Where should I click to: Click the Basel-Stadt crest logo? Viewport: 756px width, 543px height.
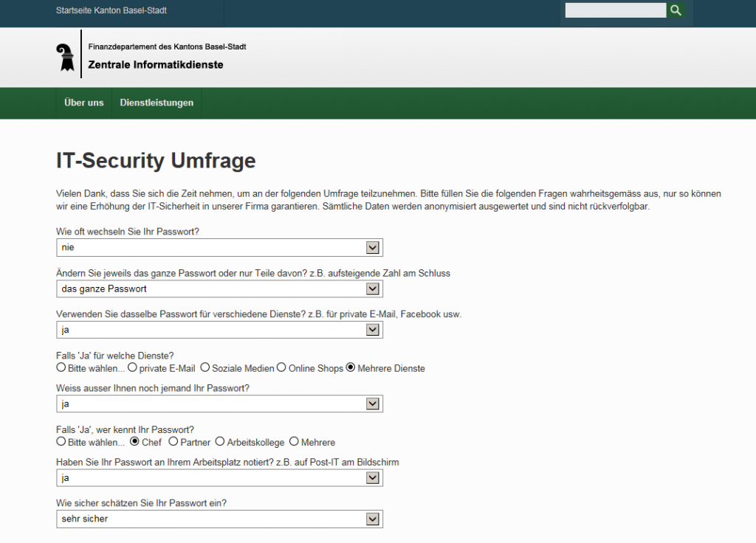point(66,58)
